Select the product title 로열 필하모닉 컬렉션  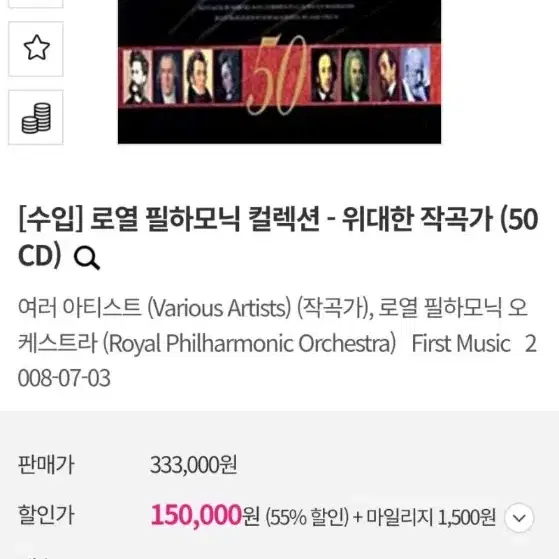click(205, 219)
